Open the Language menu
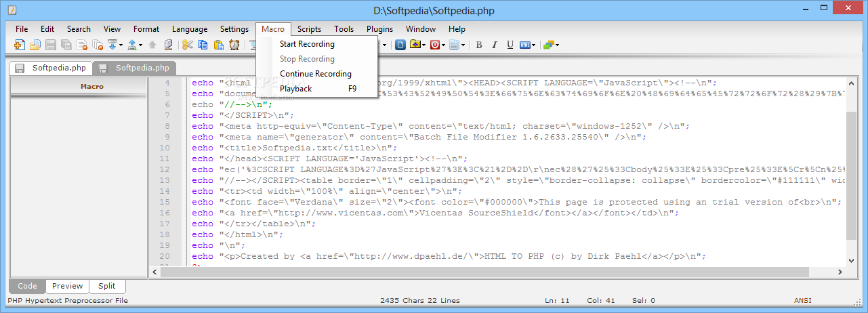The width and height of the screenshot is (868, 313). pyautogui.click(x=190, y=29)
